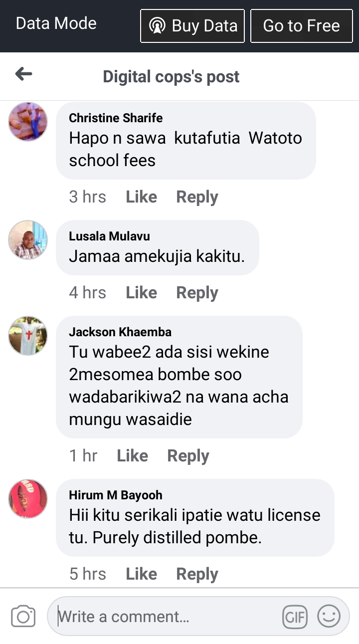Like Lusala Mulavu's comment

point(142,293)
